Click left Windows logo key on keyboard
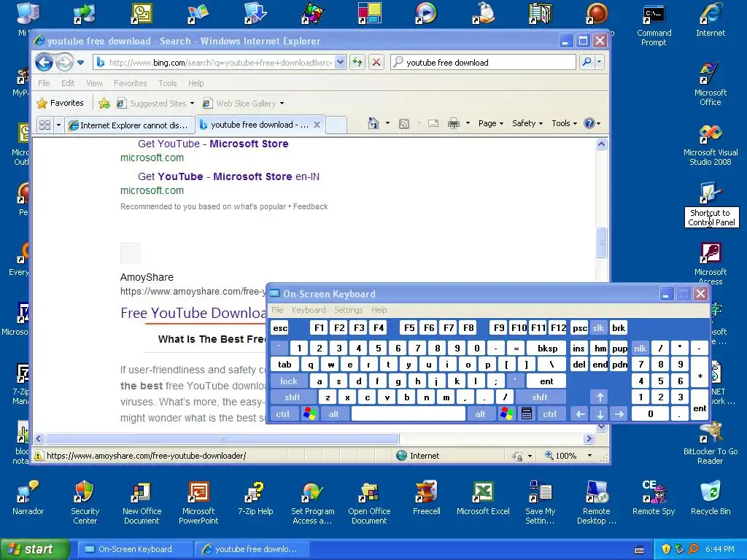This screenshot has width=747, height=560. (x=309, y=414)
